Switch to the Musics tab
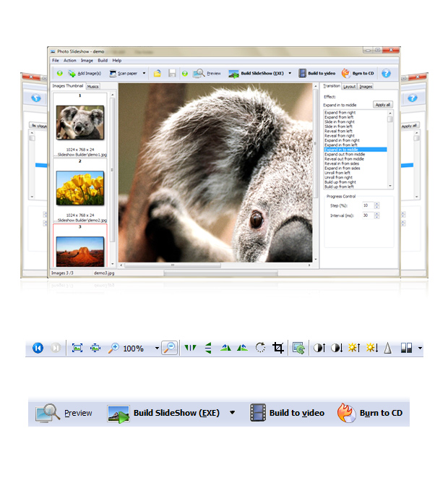Screen dimensions: 448x483 93,86
